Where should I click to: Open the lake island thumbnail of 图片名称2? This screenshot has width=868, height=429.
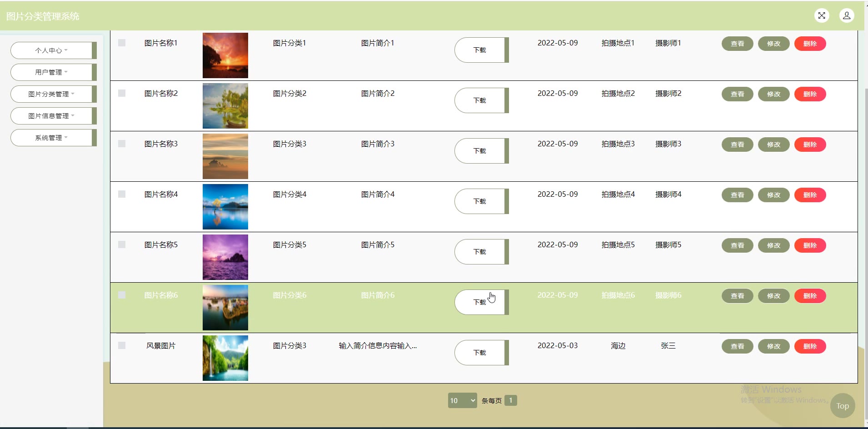click(225, 106)
